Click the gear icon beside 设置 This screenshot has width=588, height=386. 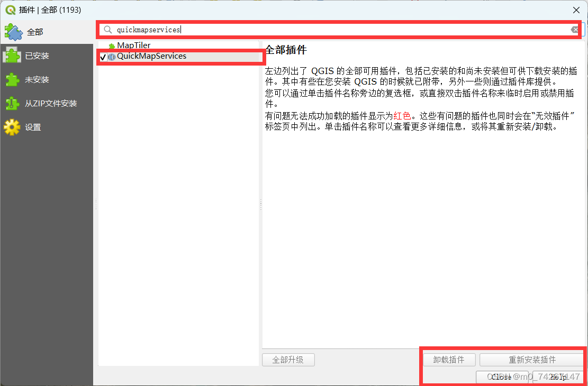tap(12, 127)
